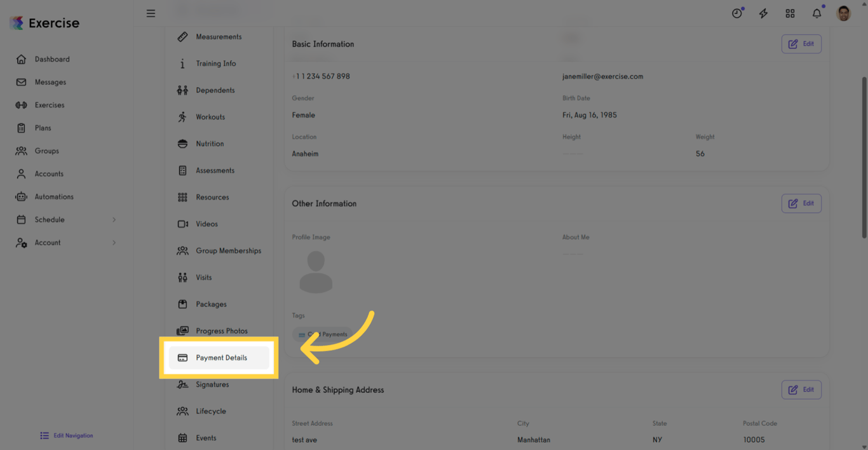Open the Signatures section

213,384
